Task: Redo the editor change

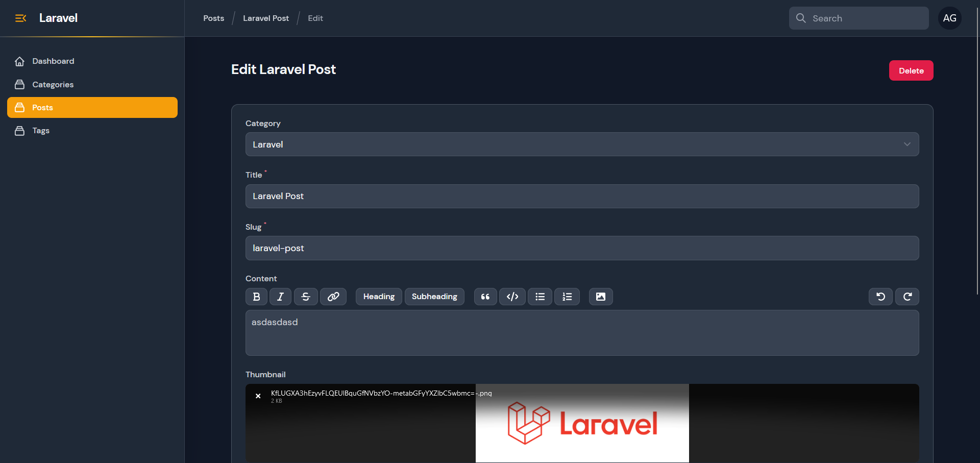Action: click(x=908, y=297)
